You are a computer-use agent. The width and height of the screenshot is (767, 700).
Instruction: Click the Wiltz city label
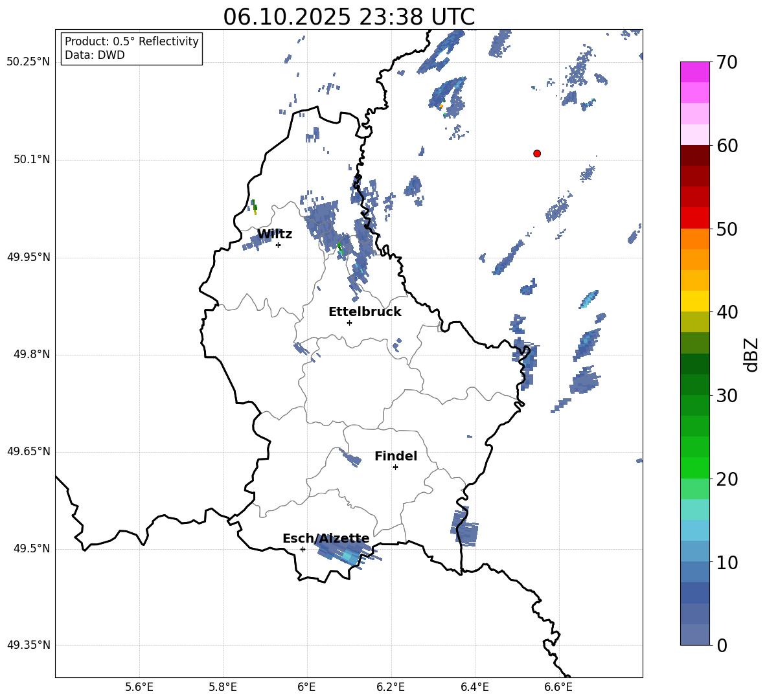[275, 234]
